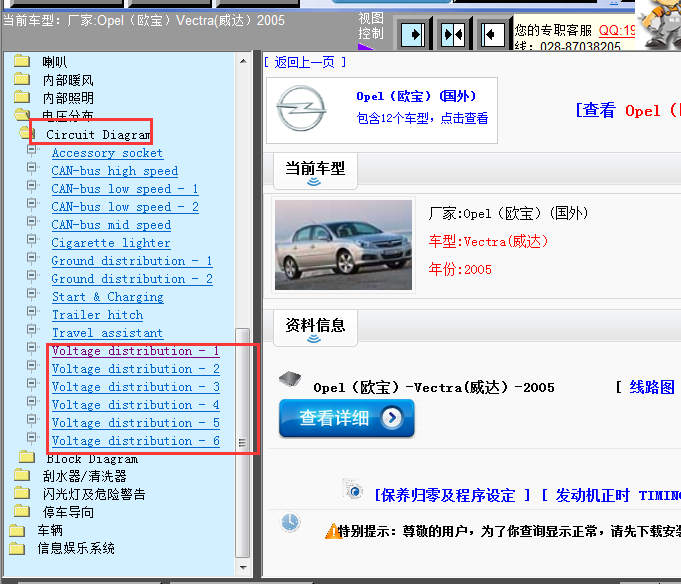Open the 信息娱乐系统 folder icon
Image resolution: width=681 pixels, height=584 pixels.
(17, 548)
